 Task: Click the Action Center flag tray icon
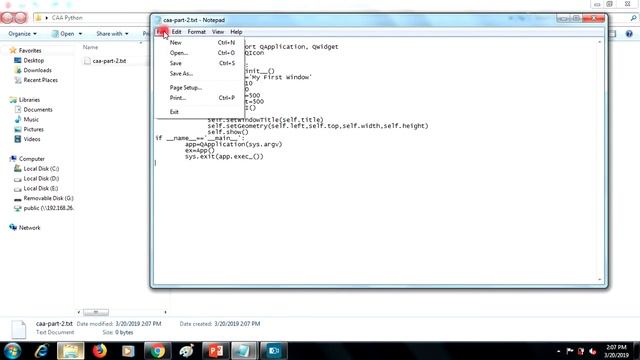570,351
